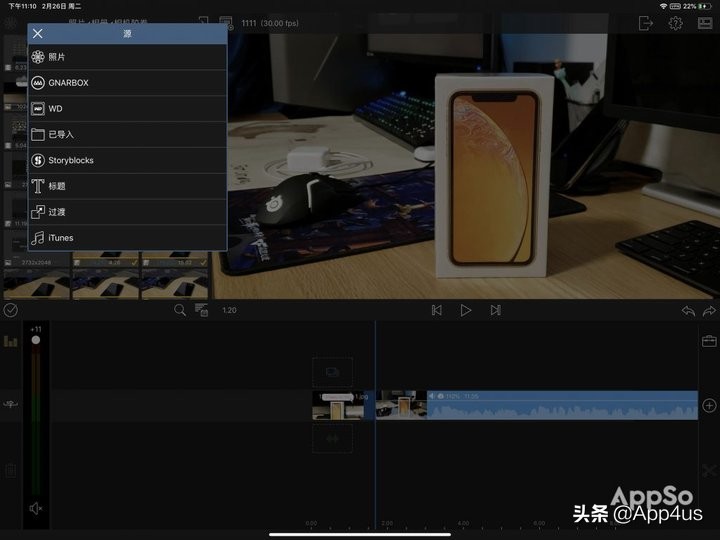Jump to next clip edit
This screenshot has width=720, height=540.
pos(495,310)
